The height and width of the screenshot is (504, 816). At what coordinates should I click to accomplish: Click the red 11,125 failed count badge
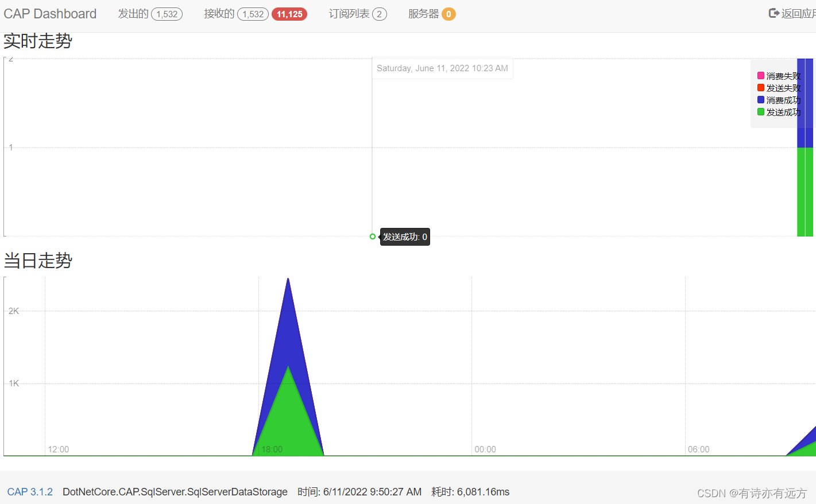click(x=289, y=14)
